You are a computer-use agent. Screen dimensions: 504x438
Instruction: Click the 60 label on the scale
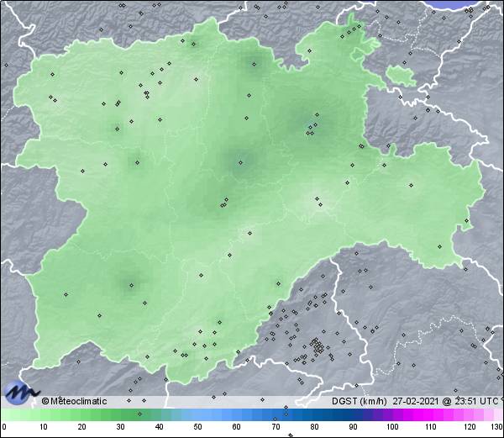tap(237, 427)
